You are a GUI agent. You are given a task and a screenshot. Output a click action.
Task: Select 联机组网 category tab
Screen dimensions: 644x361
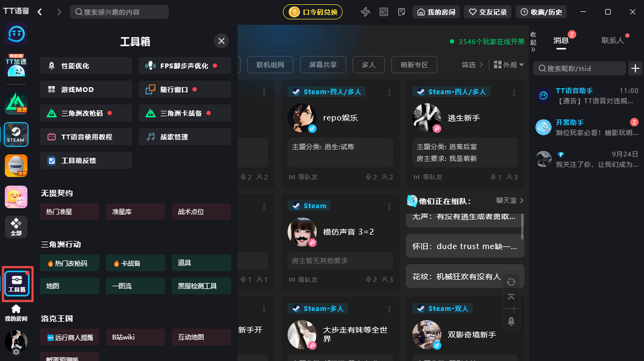270,64
